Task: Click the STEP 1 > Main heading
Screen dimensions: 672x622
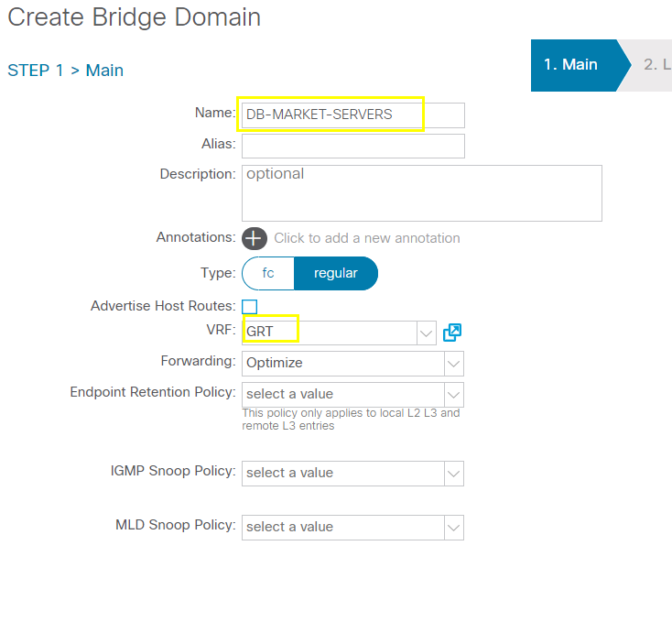Action: pyautogui.click(x=66, y=71)
